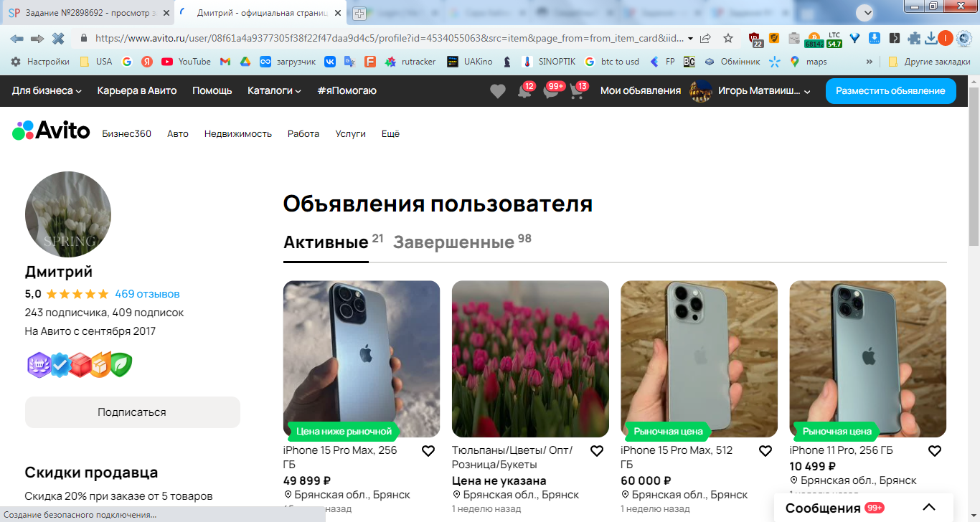
Task: Add Тюльпаны/Цветы listing to favorites
Action: click(596, 451)
